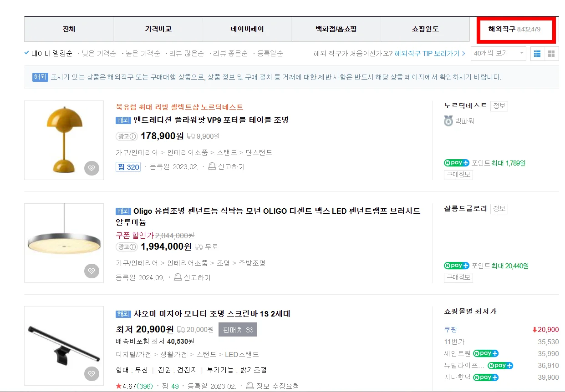
Task: Click heart wishlist icon on monitor light bar
Action: point(92,374)
